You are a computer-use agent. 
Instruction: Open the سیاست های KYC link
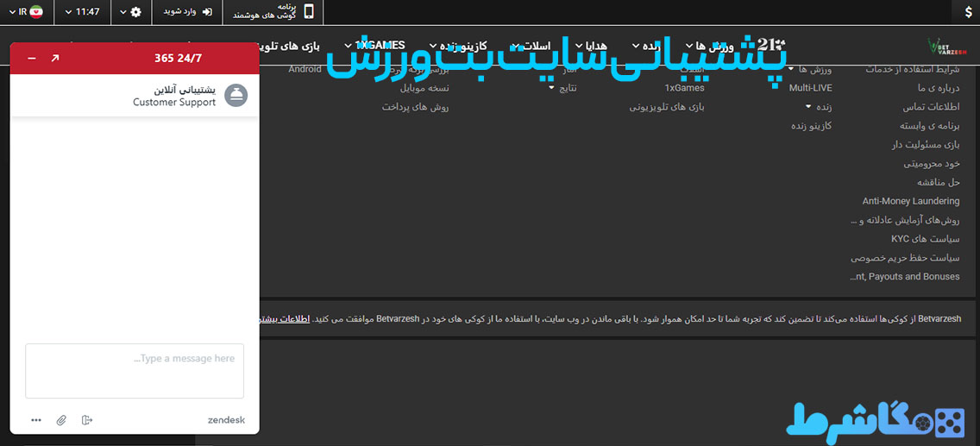pyautogui.click(x=925, y=239)
